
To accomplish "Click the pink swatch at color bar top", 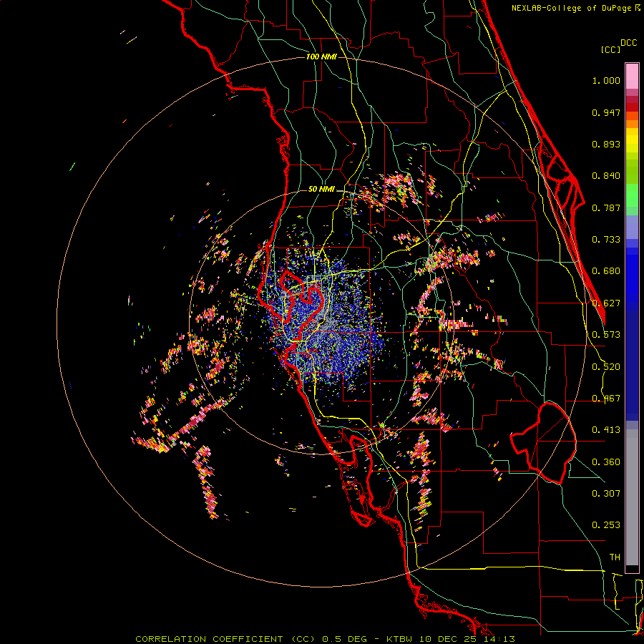I will (x=632, y=74).
